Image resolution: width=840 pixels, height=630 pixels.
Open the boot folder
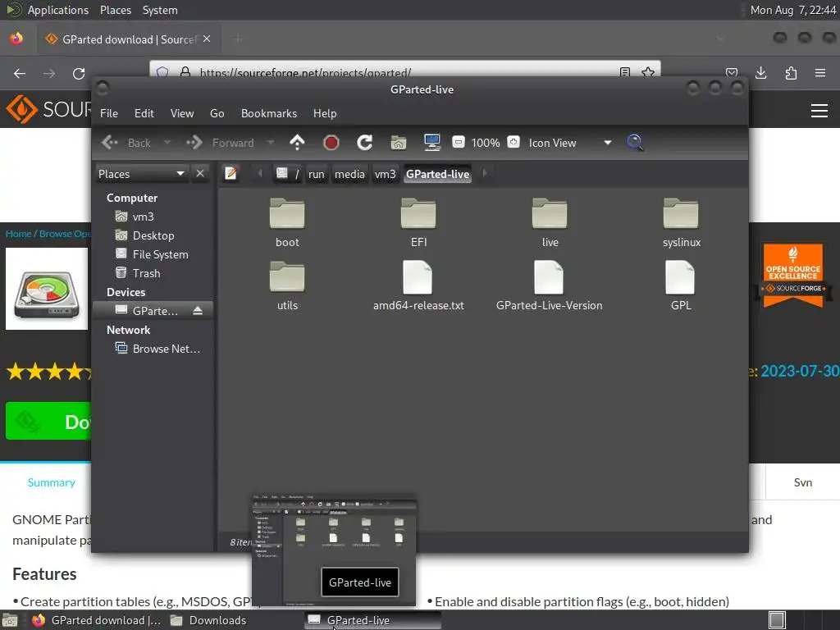pos(287,223)
